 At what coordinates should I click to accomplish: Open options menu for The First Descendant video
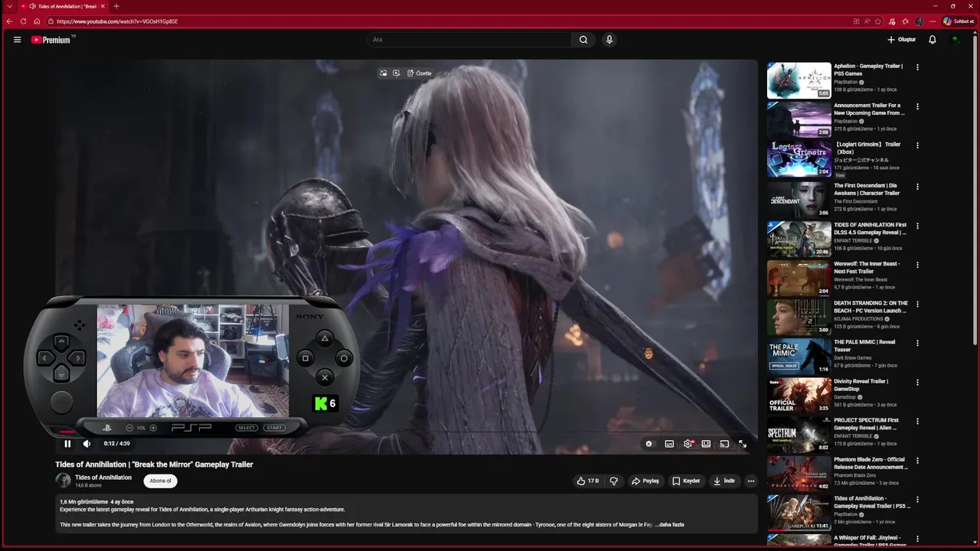[917, 187]
